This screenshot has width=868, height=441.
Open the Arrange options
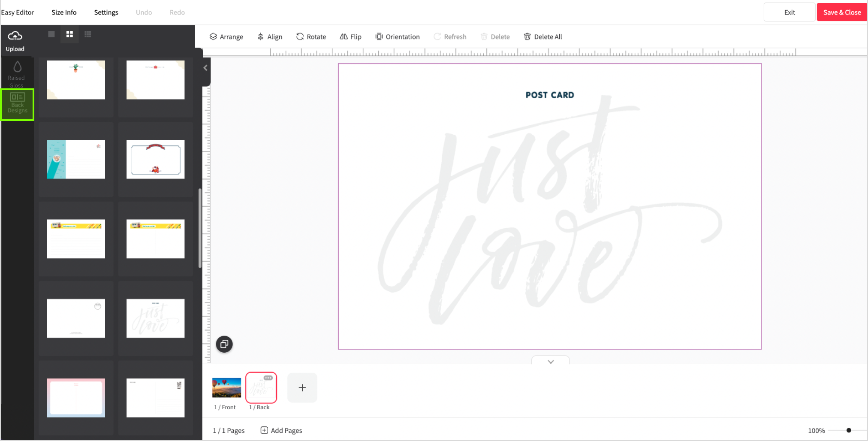226,37
